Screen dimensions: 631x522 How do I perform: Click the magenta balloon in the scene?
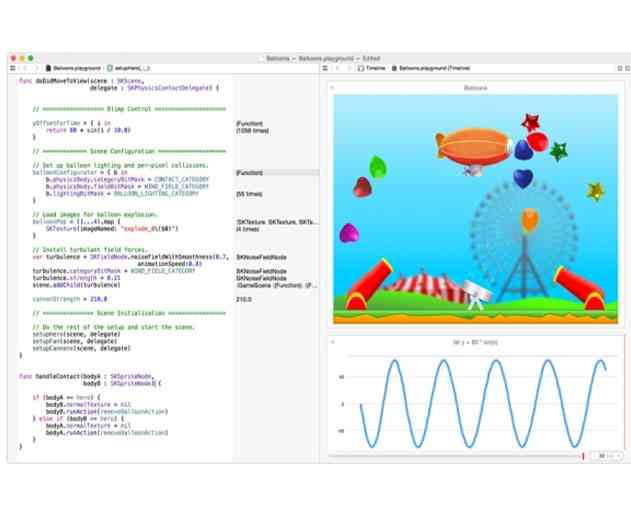click(x=348, y=233)
